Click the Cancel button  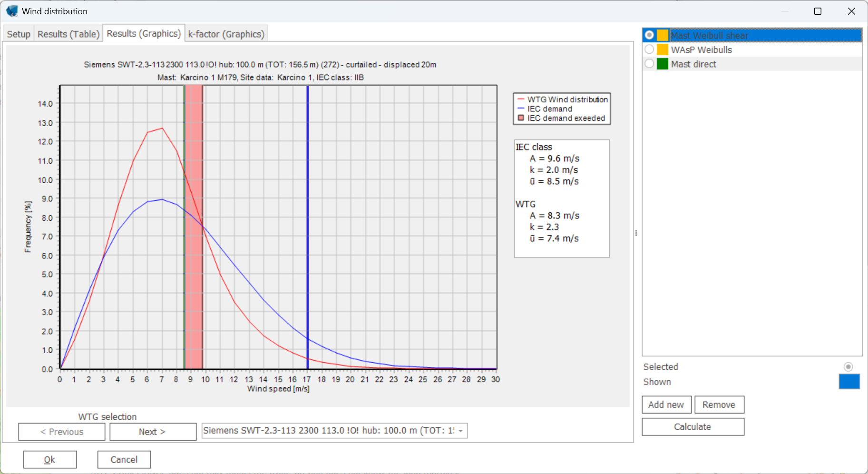124,460
